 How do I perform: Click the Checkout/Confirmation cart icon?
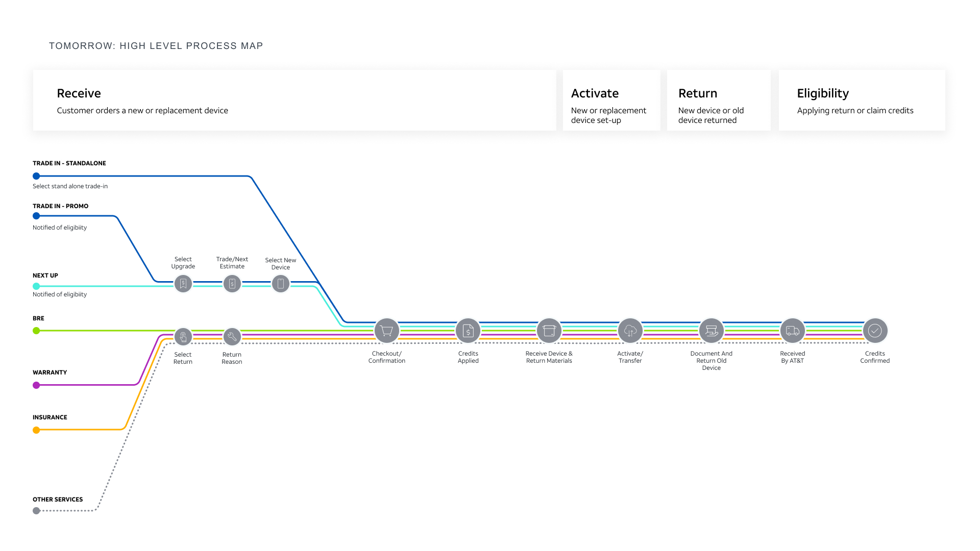(x=387, y=331)
